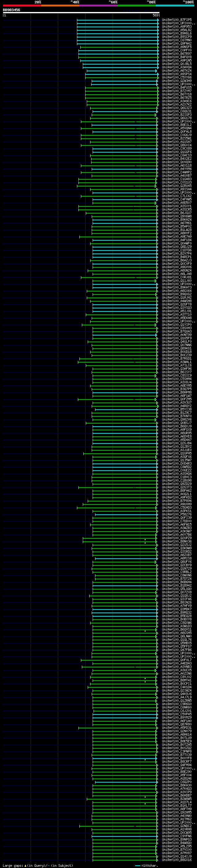
Task: Select the UniRef100_B4FQY8 label
Action: (177, 57)
